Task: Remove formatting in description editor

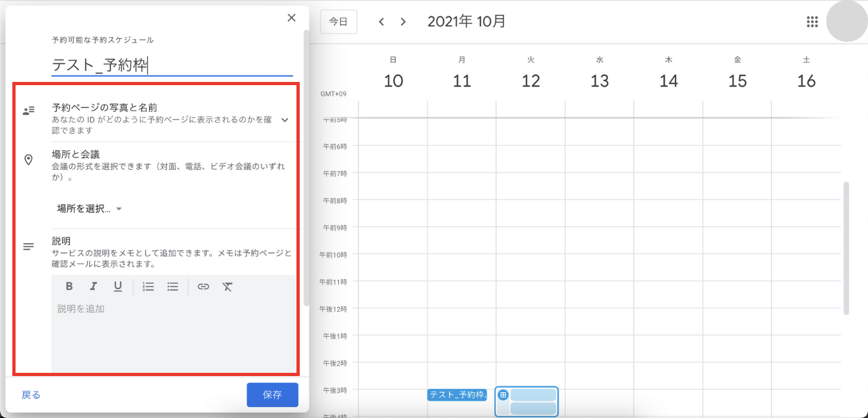Action: (x=227, y=286)
